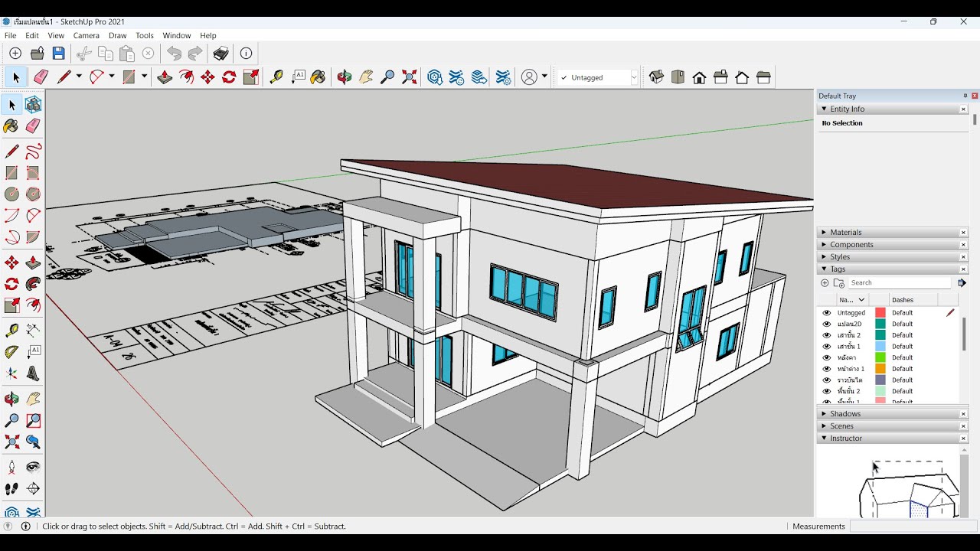Sign in with the user account icon
Screen dimensions: 980x551
(x=529, y=77)
